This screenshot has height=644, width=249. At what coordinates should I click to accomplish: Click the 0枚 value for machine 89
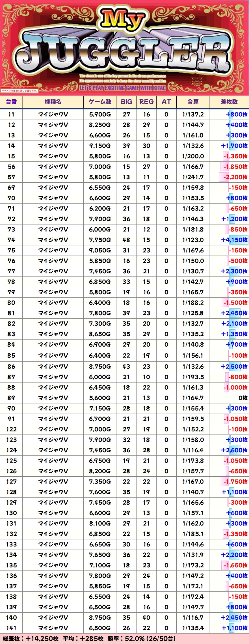click(243, 398)
